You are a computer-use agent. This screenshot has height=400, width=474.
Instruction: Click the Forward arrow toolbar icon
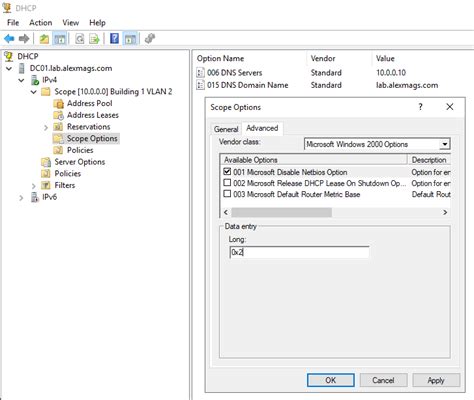24,39
